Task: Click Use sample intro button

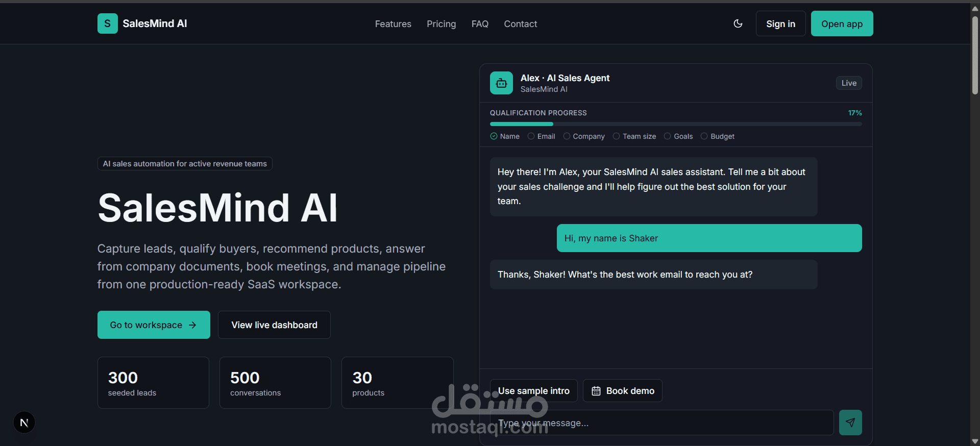Action: click(534, 390)
